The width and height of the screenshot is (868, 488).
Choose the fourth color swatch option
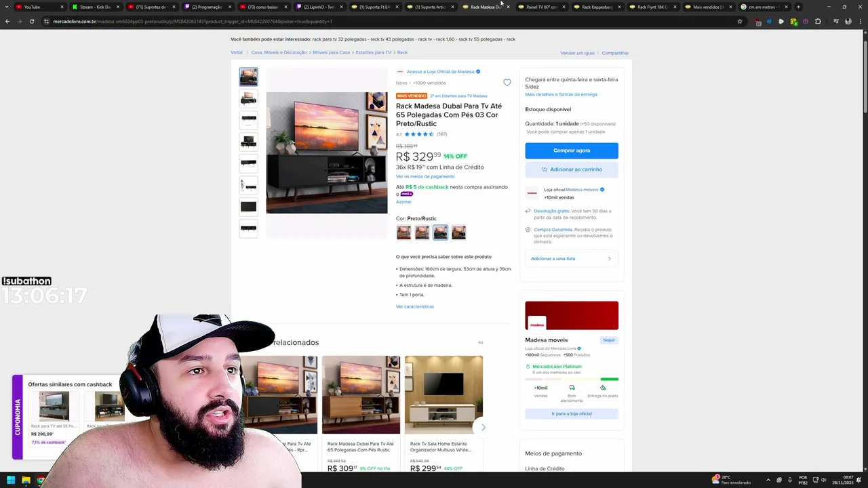click(x=458, y=232)
